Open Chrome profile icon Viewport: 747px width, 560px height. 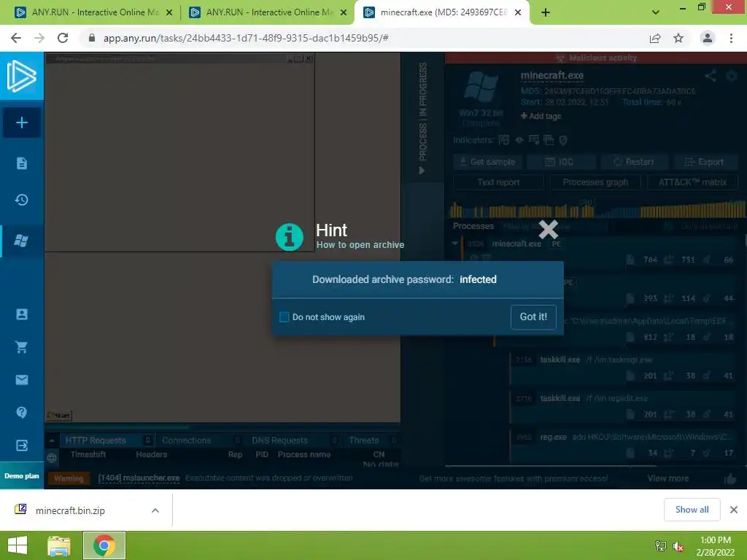point(708,38)
